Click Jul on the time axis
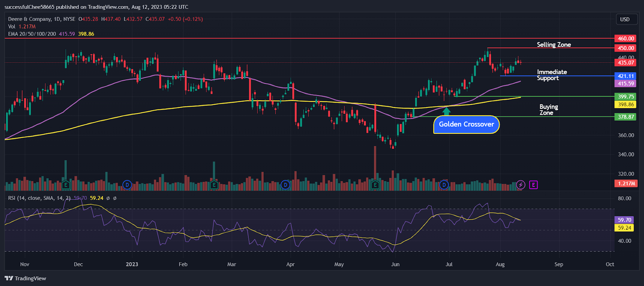The width and height of the screenshot is (644, 286). pyautogui.click(x=449, y=264)
